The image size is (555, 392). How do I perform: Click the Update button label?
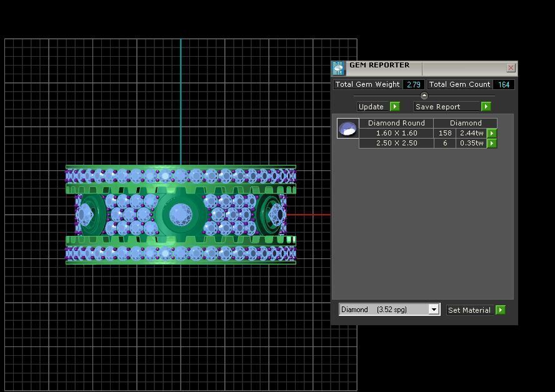(371, 107)
